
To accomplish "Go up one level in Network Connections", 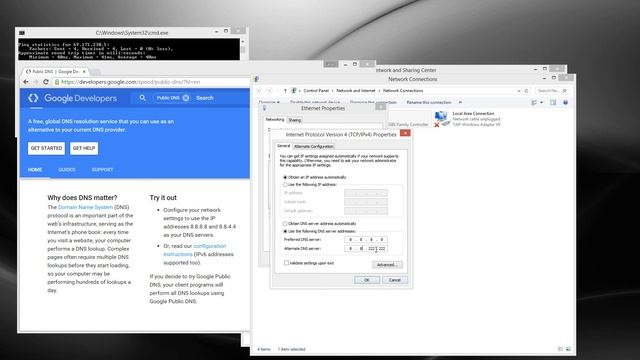I will click(x=285, y=91).
